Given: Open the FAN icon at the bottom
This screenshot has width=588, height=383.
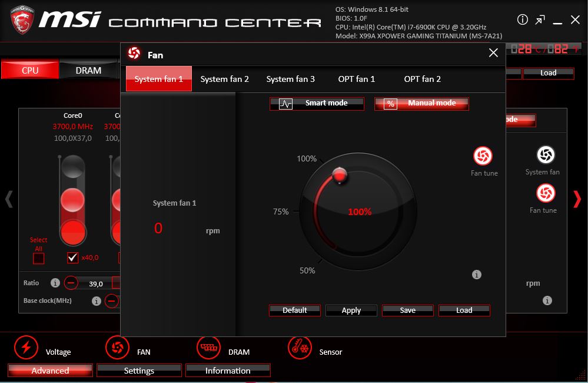Looking at the screenshot, I should (x=117, y=347).
